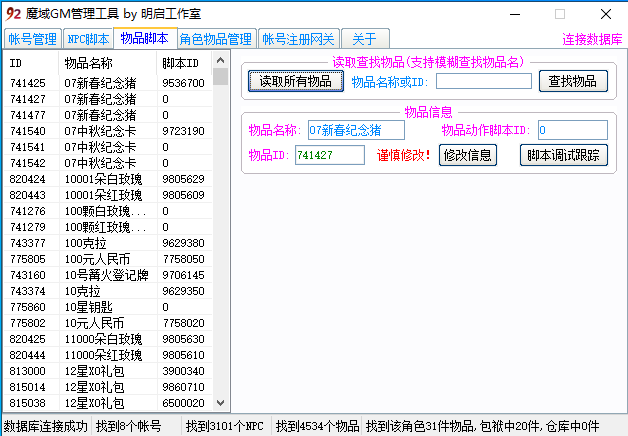Screen dimensions: 628x436
Task: Click the 物品ID field showing 741427
Action: pos(330,155)
